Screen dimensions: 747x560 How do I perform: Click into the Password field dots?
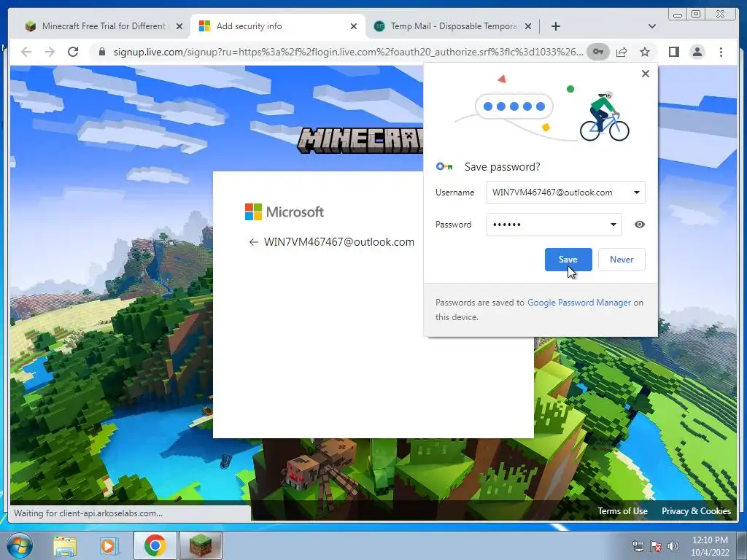[x=507, y=225]
